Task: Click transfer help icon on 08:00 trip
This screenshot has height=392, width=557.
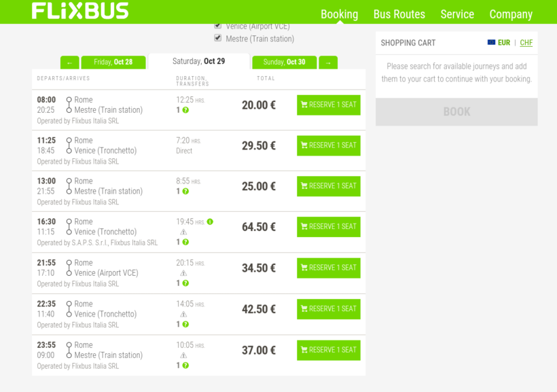Action: (185, 110)
